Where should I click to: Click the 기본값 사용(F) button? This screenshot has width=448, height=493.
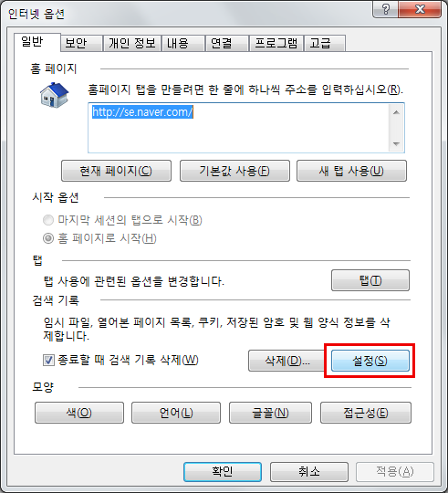234,171
